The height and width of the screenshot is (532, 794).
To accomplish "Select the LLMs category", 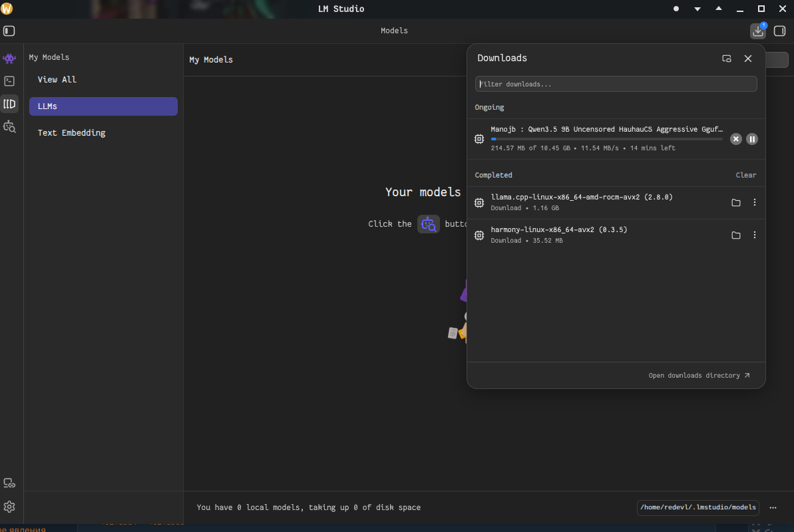I will pyautogui.click(x=103, y=106).
